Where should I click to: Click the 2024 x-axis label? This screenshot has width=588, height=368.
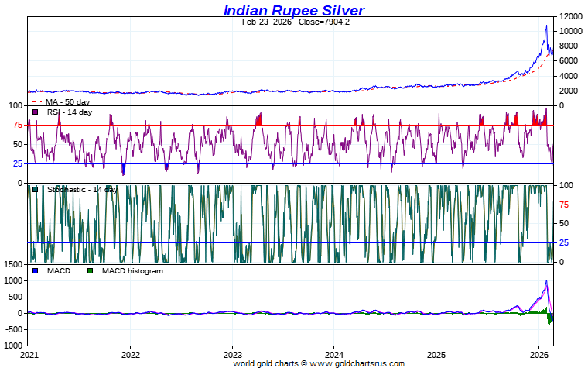point(334,355)
